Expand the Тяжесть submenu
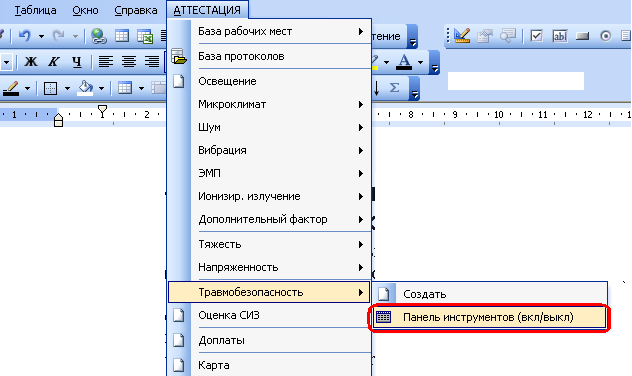This screenshot has height=376, width=632. coord(269,244)
